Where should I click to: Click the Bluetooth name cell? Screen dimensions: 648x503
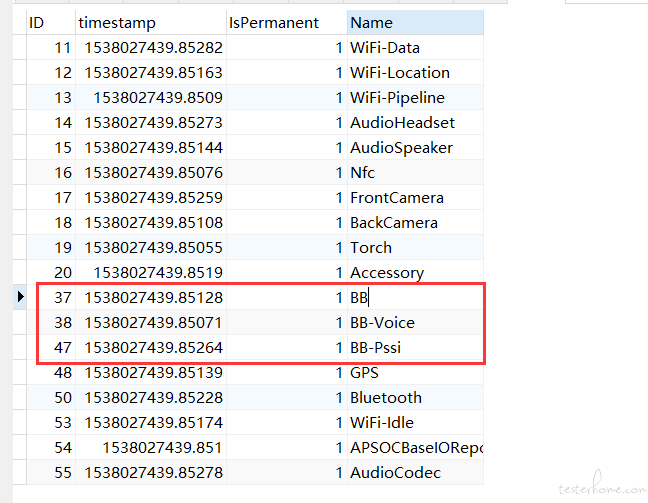tap(415, 397)
